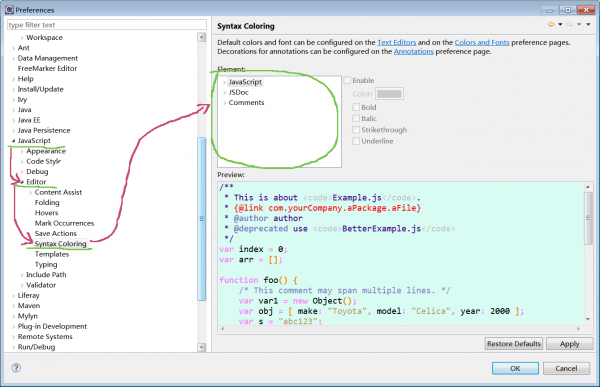Click the Apply button
This screenshot has height=387, width=600.
click(569, 344)
